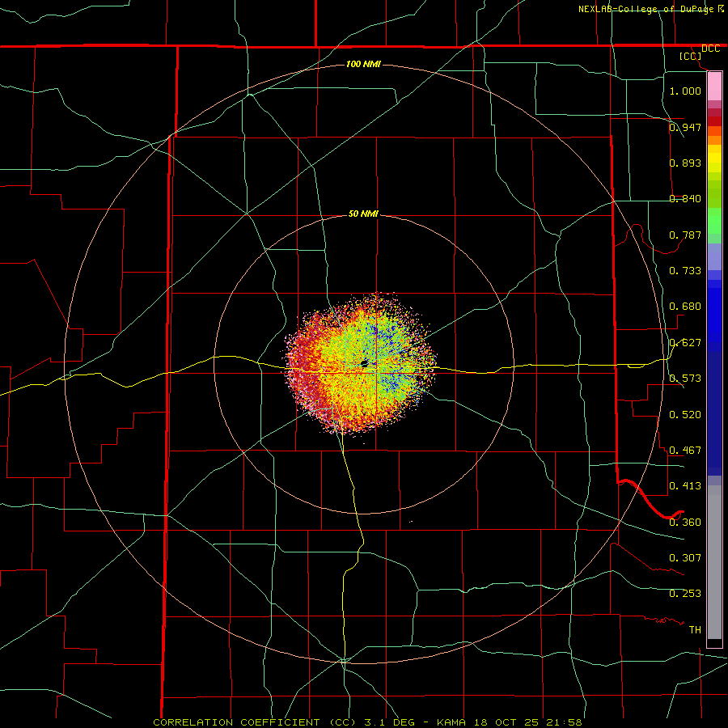
Task: Select the 0.413 legend value
Action: (x=685, y=486)
